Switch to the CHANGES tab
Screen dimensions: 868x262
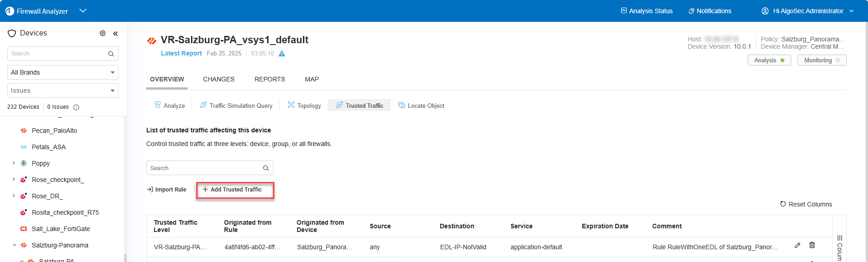point(218,79)
